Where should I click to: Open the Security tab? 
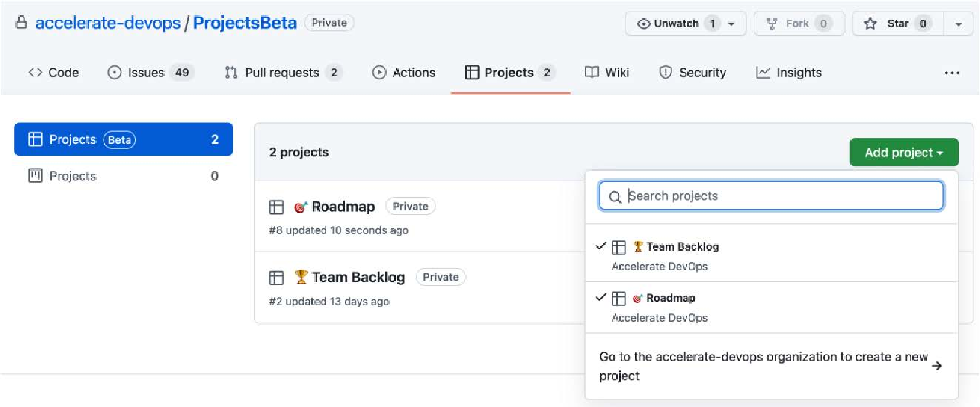point(692,72)
